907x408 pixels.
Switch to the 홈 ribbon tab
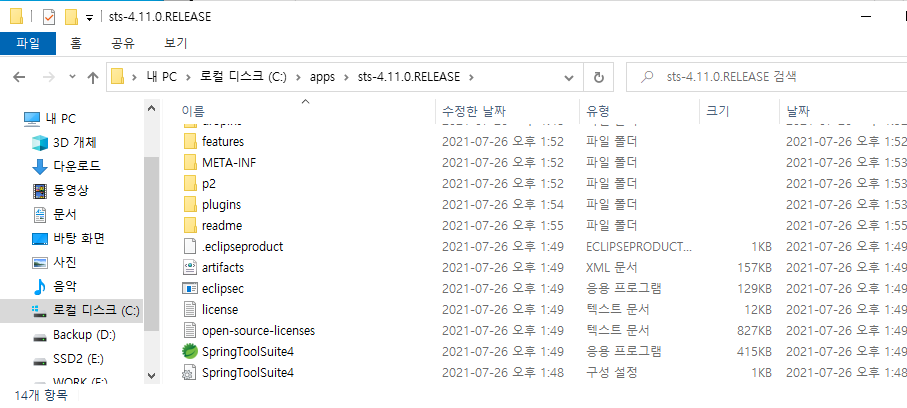click(76, 43)
